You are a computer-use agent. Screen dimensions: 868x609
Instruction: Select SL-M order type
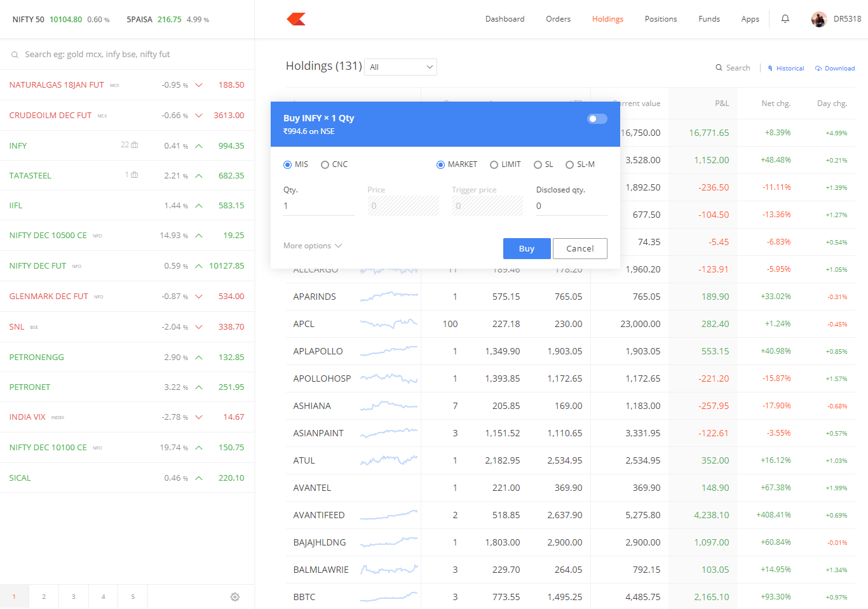tap(569, 164)
